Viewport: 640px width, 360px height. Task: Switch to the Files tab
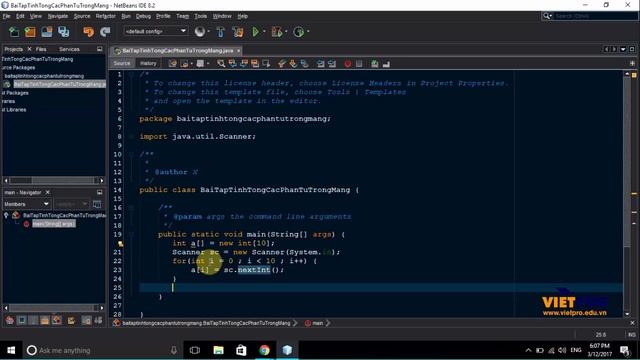(x=41, y=49)
